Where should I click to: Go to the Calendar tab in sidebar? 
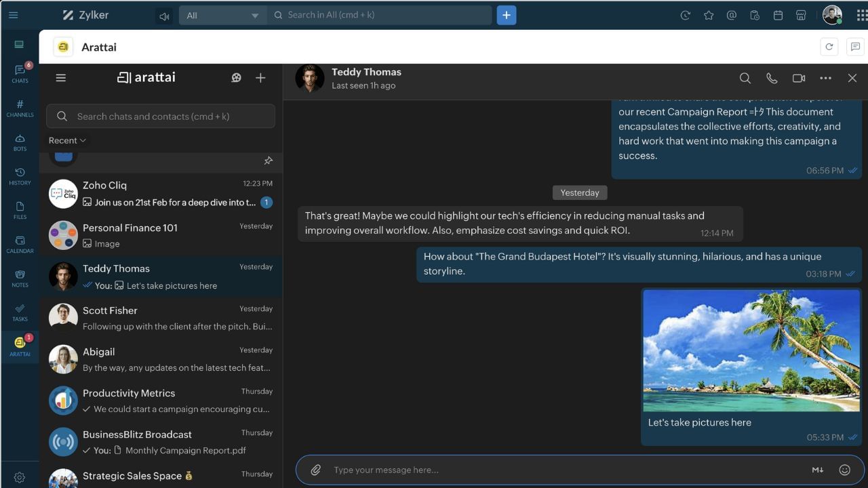pyautogui.click(x=20, y=244)
